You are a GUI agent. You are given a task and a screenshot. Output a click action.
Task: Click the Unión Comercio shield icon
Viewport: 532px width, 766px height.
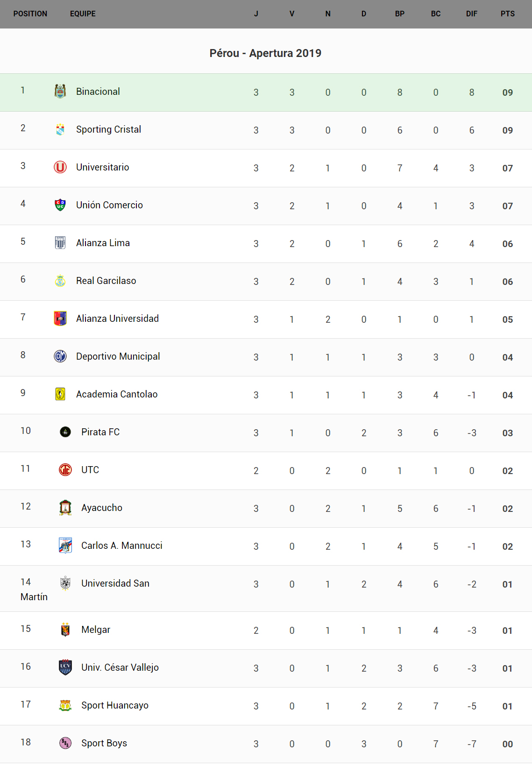point(60,205)
